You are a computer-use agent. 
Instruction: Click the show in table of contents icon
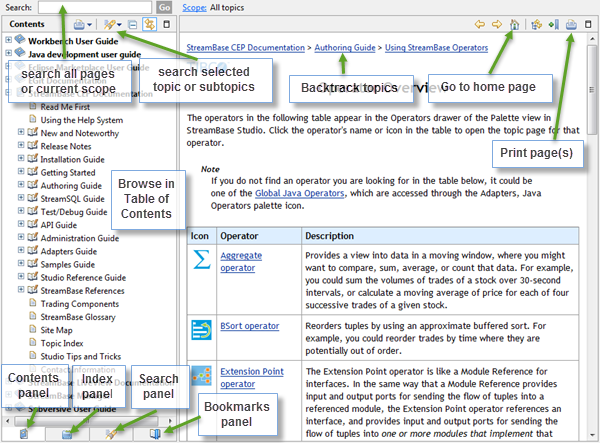coord(536,24)
